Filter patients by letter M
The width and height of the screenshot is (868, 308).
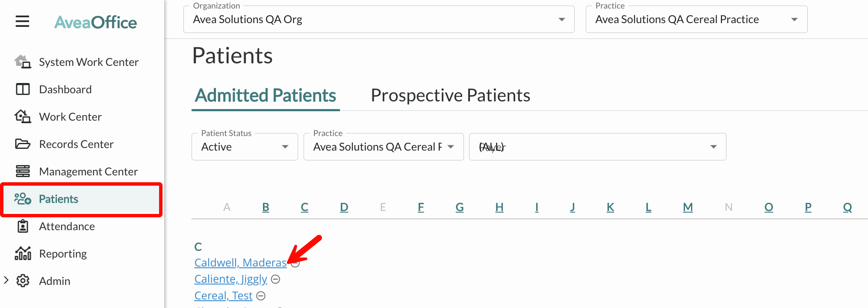point(688,207)
